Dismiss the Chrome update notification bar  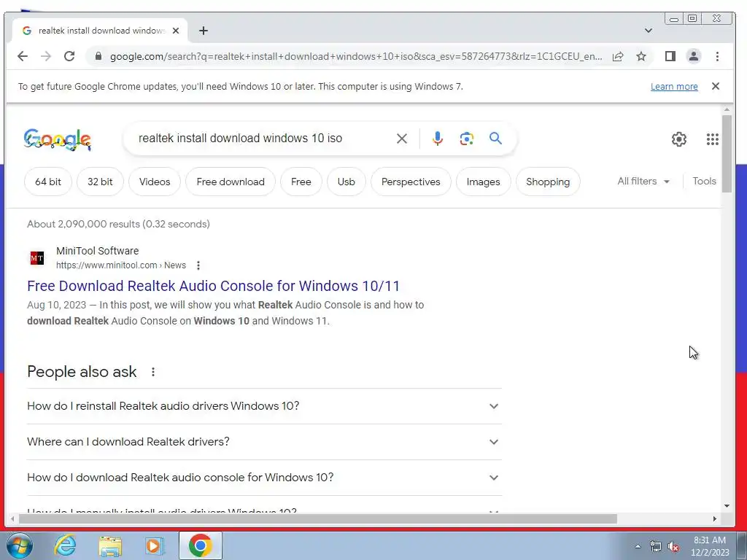715,86
